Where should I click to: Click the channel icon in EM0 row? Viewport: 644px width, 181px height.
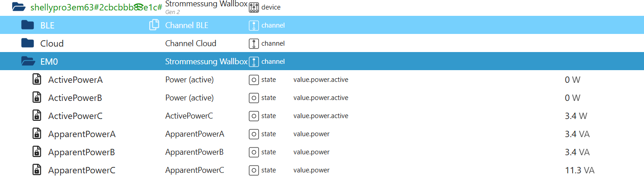tap(254, 62)
